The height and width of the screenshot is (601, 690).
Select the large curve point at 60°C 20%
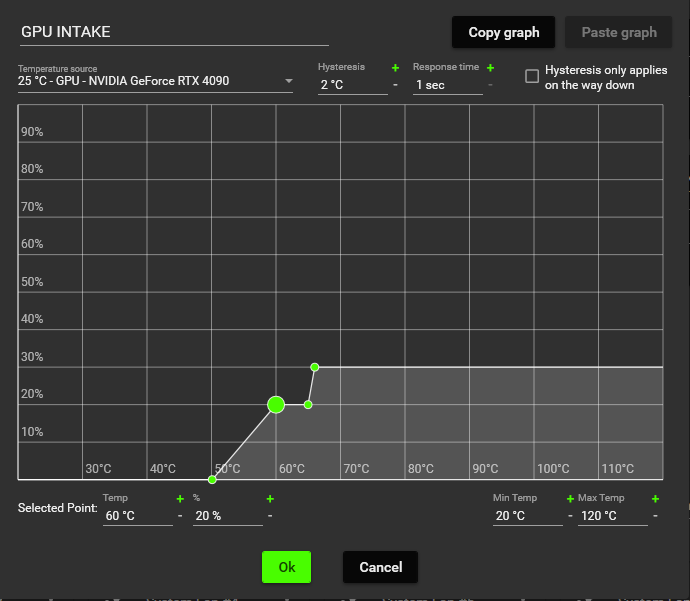point(276,404)
